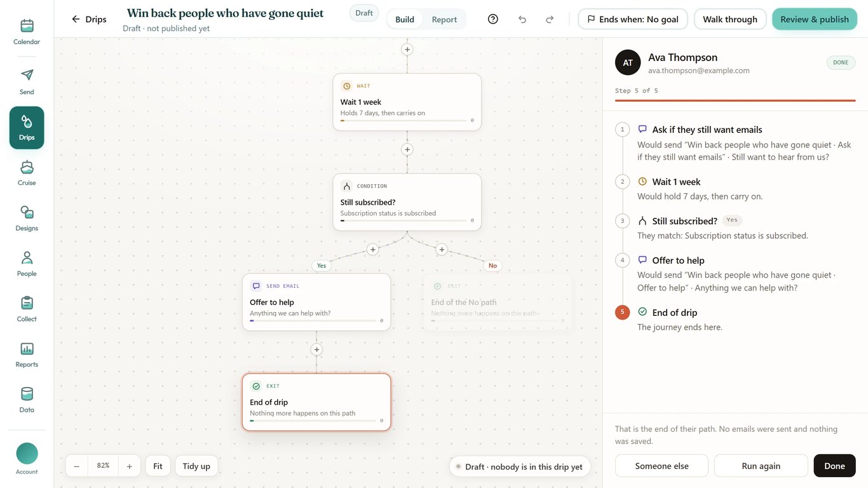Image resolution: width=868 pixels, height=488 pixels.
Task: Tidy up the canvas layout
Action: pyautogui.click(x=196, y=466)
